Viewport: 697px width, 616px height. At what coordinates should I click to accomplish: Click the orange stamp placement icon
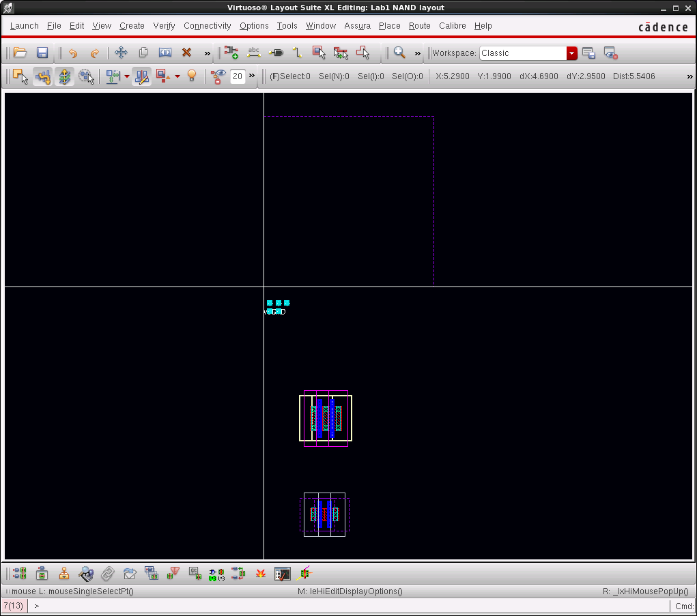point(64,573)
